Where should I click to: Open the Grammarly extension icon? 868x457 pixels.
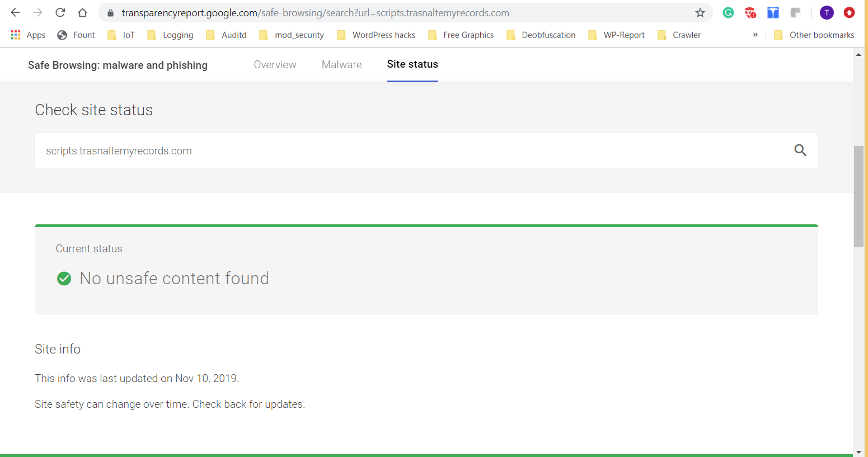[x=728, y=13]
